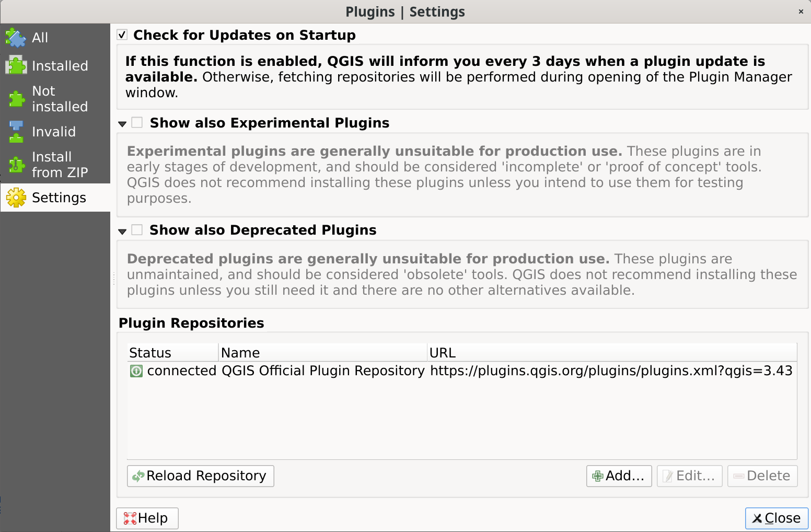This screenshot has height=532, width=811.
Task: Open the Not installed plugins icon
Action: (16, 98)
